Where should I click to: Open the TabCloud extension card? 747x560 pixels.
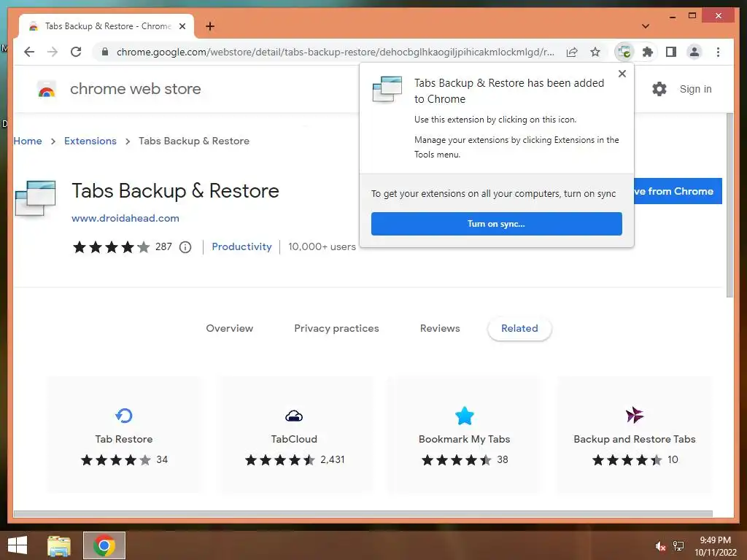tap(294, 435)
